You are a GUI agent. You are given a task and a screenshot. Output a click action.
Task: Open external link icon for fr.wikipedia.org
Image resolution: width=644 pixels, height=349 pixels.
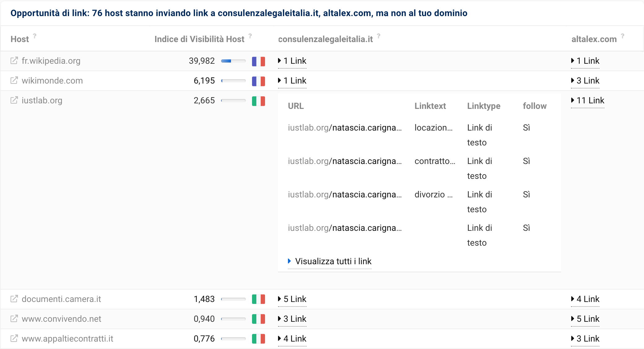[x=14, y=61]
